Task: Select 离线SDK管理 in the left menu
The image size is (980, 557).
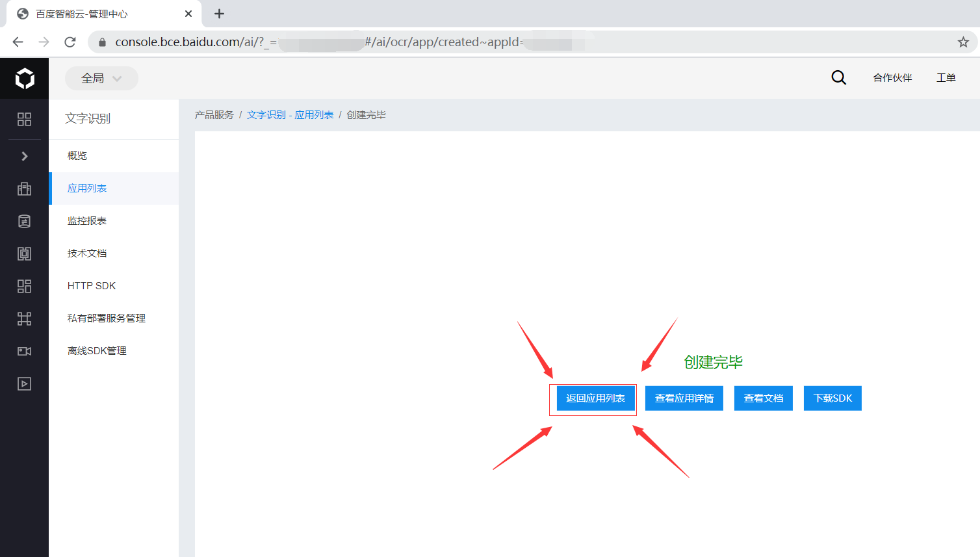Action: pos(114,351)
